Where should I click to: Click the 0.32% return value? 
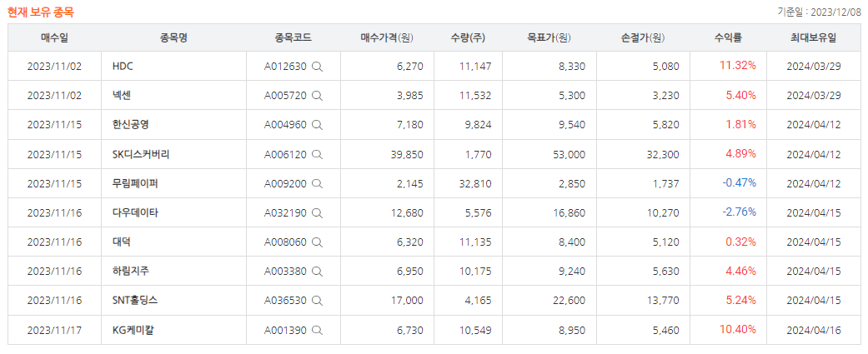coord(740,242)
